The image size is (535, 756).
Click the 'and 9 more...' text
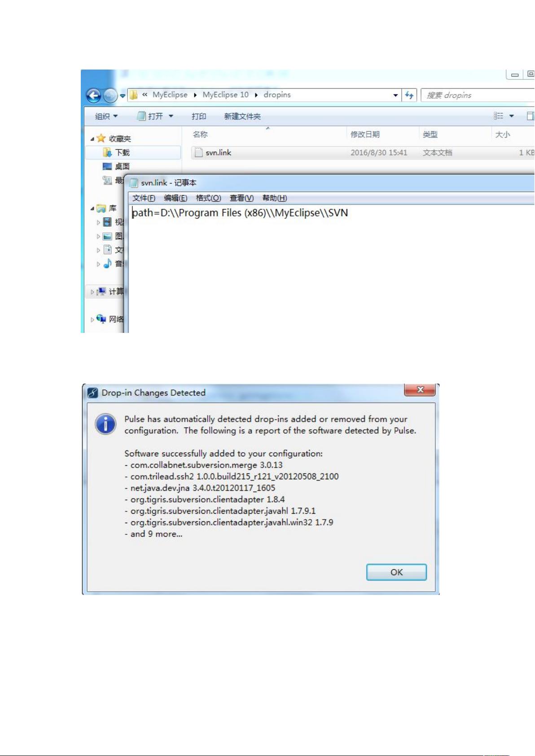click(x=153, y=534)
